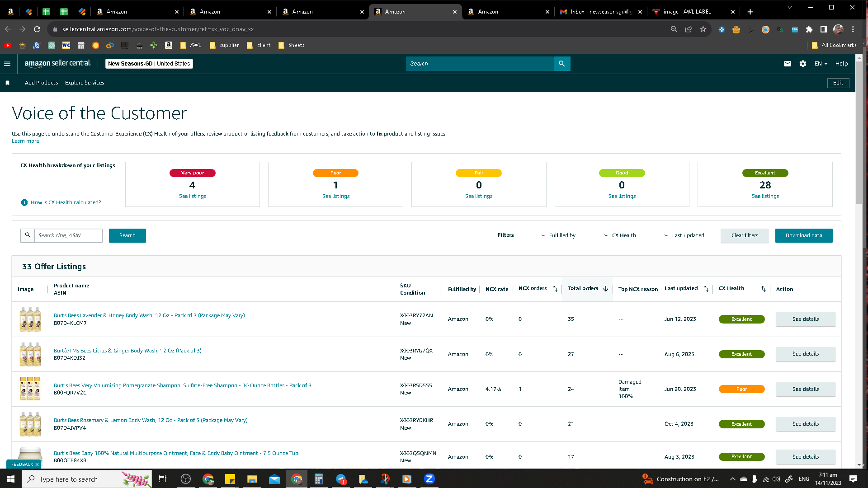
Task: Click the Edit button in navigation bar
Action: 838,83
